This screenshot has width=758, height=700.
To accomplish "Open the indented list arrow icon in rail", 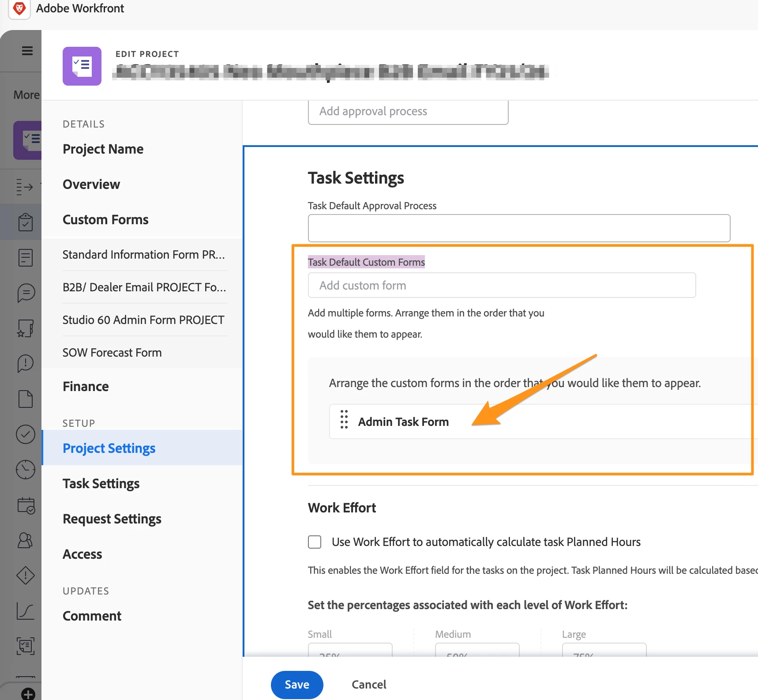I will [25, 187].
